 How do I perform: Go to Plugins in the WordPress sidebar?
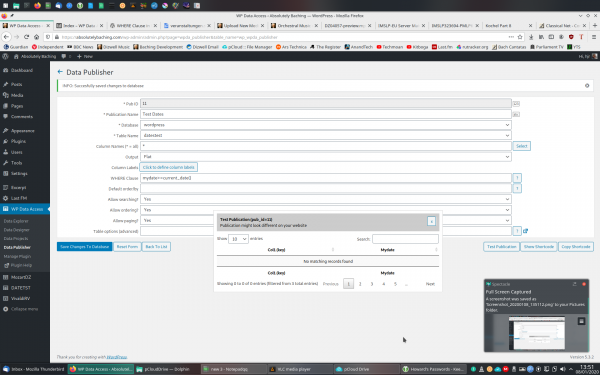click(x=18, y=141)
